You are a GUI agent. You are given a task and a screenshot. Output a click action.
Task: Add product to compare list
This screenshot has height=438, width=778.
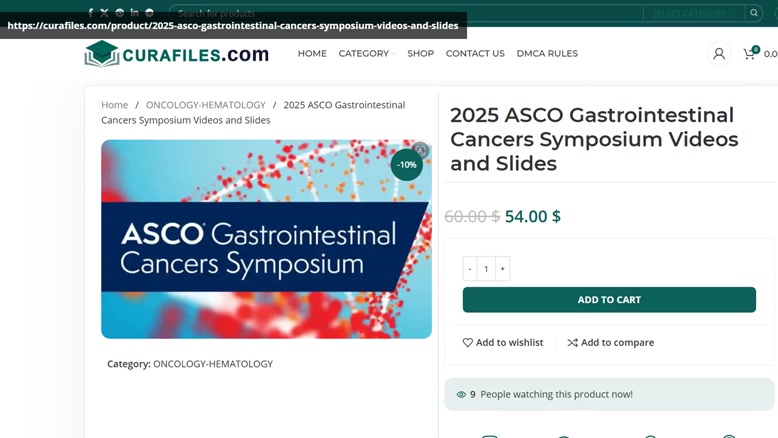(611, 342)
